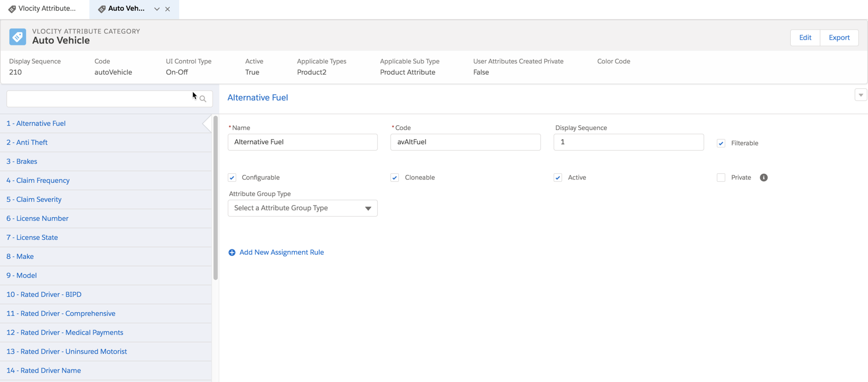Open 5 - Claim Severity attribute
The image size is (868, 382).
[106, 200]
